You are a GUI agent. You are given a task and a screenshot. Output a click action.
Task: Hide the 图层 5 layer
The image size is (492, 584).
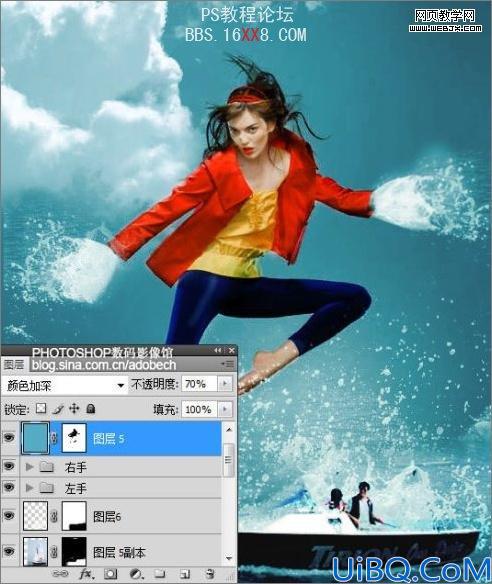(x=9, y=438)
